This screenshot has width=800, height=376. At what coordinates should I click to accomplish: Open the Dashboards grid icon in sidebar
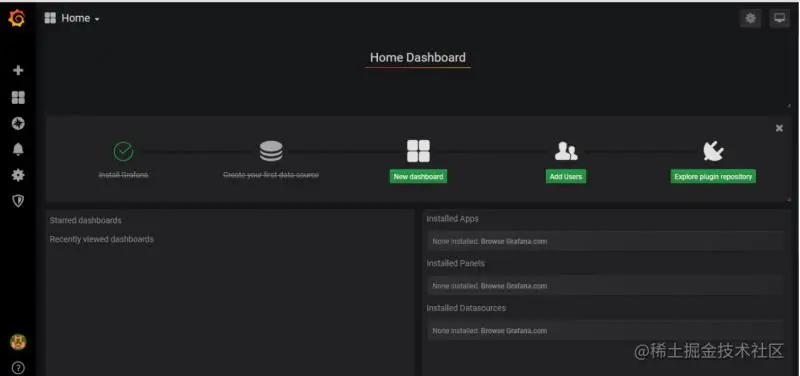pyautogui.click(x=18, y=97)
